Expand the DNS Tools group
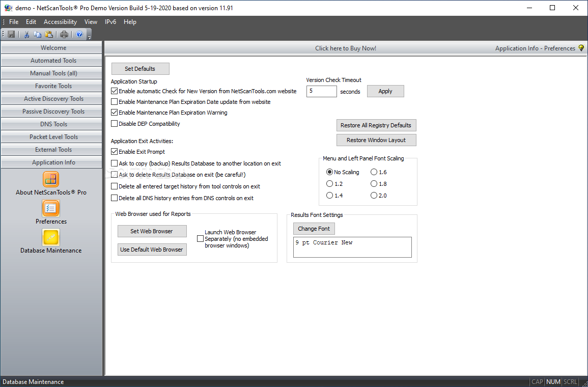 pyautogui.click(x=51, y=124)
